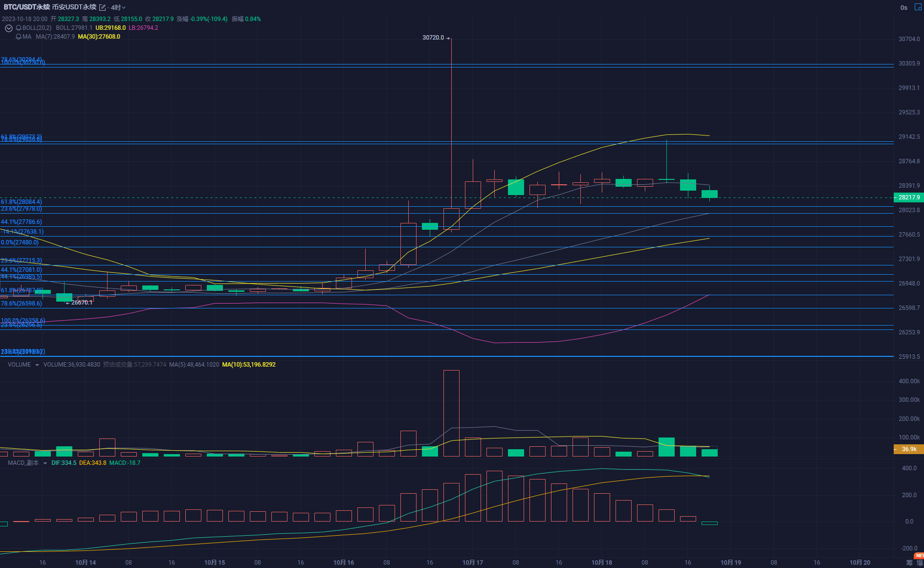Image resolution: width=924 pixels, height=568 pixels.
Task: Open the VOLUME indicator dropdown arrow
Action: (x=37, y=365)
